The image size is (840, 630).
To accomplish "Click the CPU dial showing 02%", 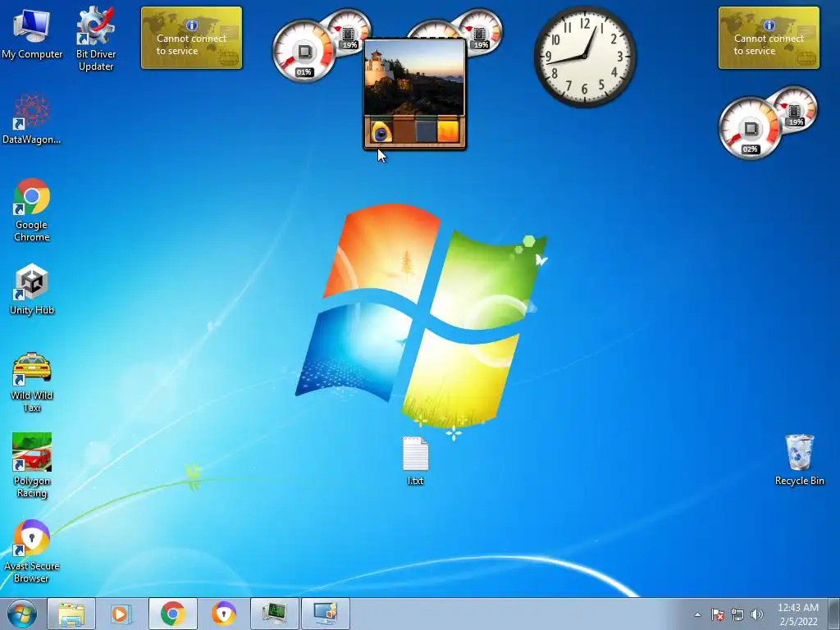I will 750,128.
